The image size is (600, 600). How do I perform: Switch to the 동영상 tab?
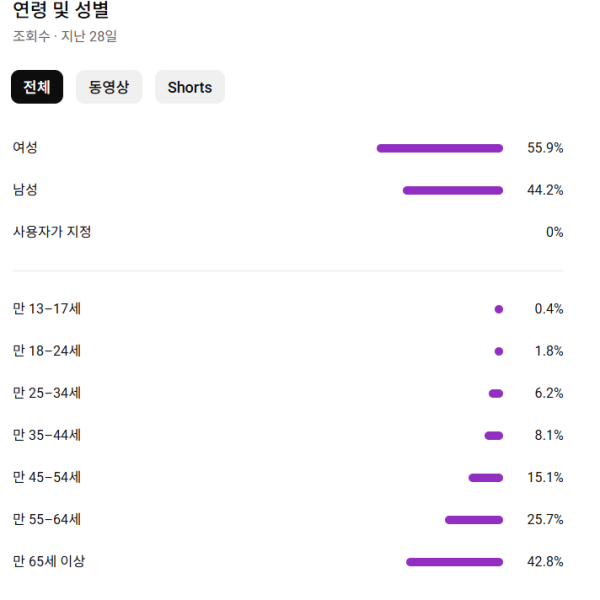[x=109, y=87]
